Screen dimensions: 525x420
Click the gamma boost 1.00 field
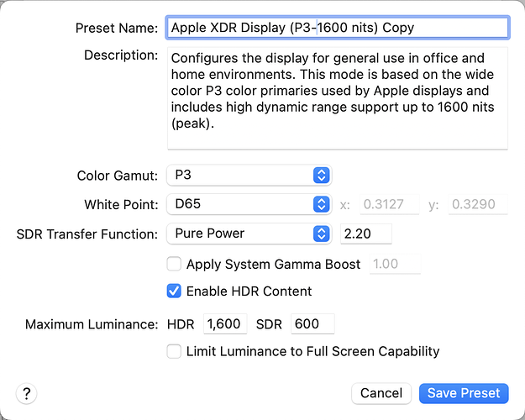395,264
